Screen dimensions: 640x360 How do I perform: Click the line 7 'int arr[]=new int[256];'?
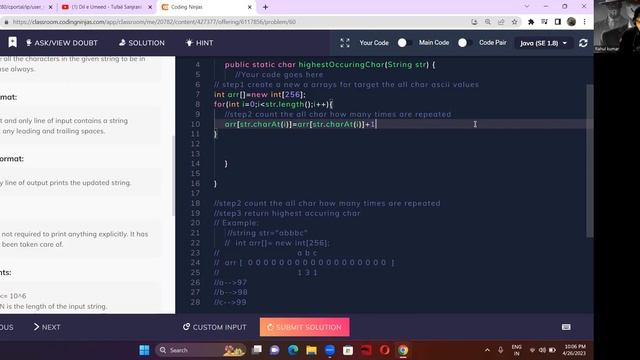coord(260,94)
